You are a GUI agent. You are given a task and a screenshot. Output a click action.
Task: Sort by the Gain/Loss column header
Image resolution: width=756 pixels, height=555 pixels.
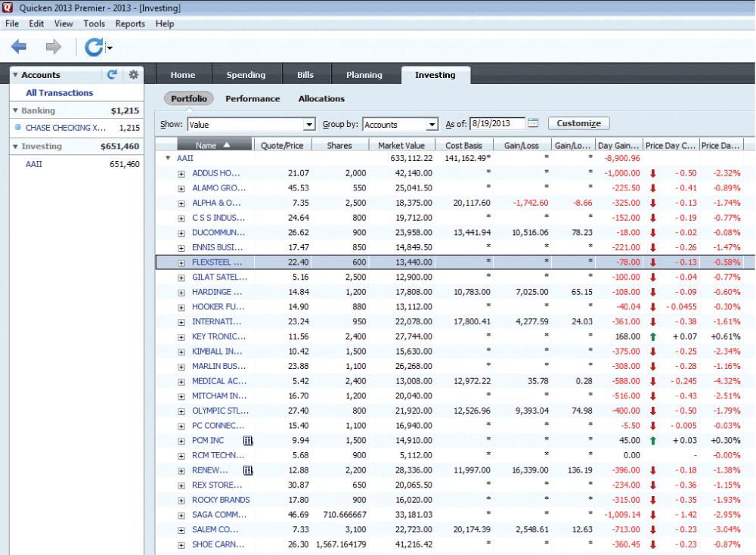(x=521, y=145)
